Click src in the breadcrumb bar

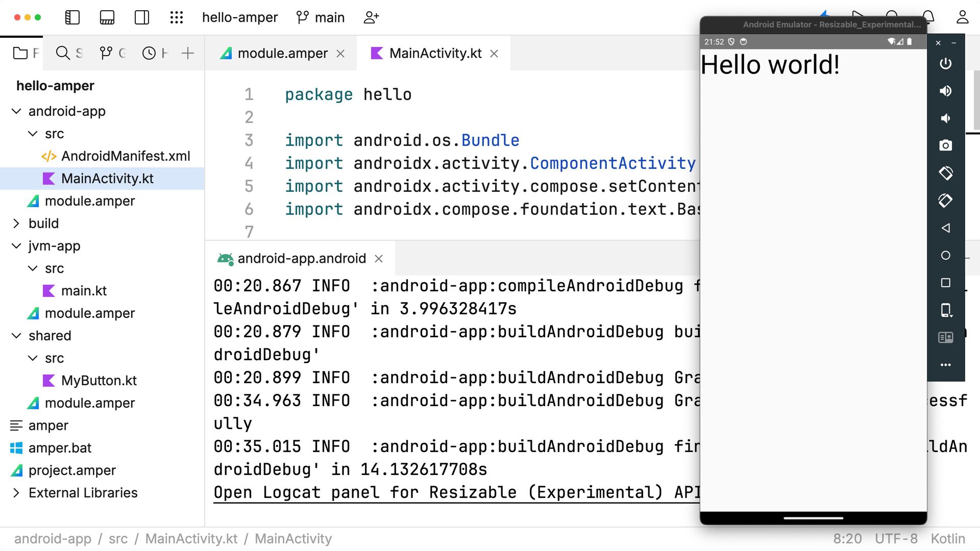(118, 539)
